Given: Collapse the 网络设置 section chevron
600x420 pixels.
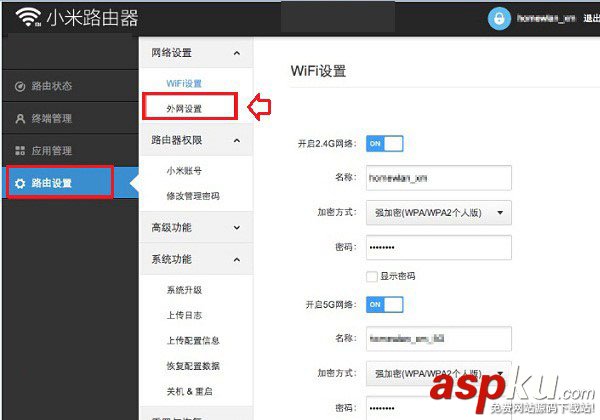Looking at the screenshot, I should tap(237, 53).
